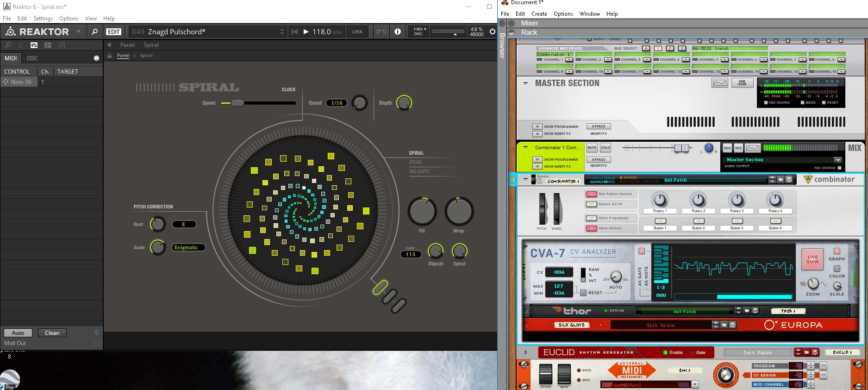Click the Auto button in Reaktor sidebar

click(x=18, y=333)
